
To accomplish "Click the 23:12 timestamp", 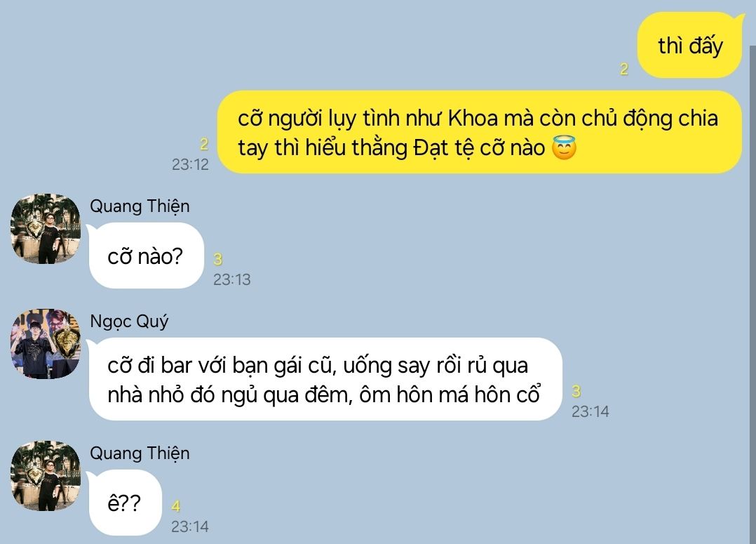I will [x=191, y=164].
